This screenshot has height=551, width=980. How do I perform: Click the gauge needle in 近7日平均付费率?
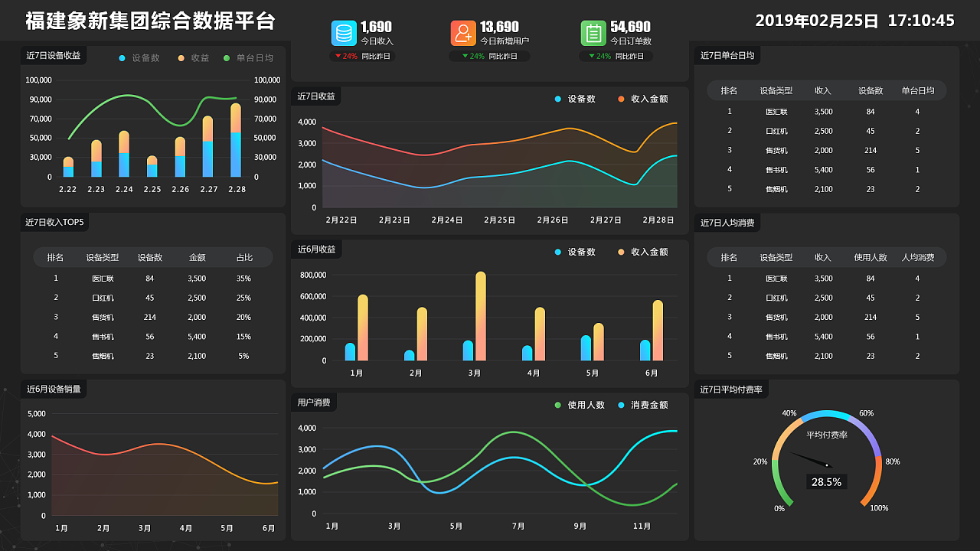tap(810, 458)
